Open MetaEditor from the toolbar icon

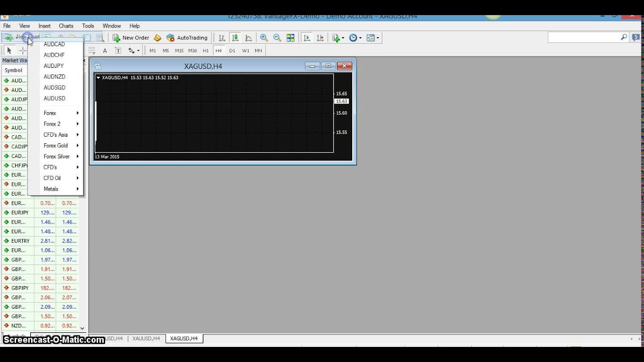(157, 38)
